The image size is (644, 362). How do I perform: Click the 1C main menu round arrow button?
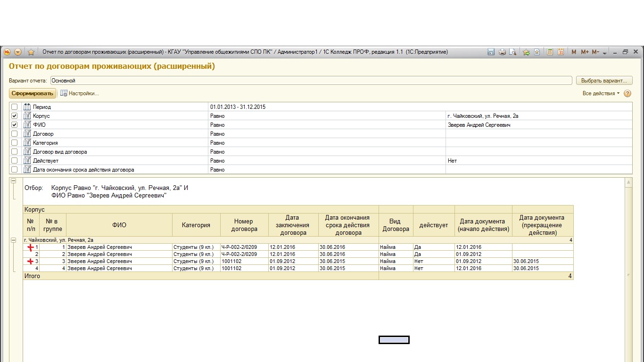(x=18, y=52)
